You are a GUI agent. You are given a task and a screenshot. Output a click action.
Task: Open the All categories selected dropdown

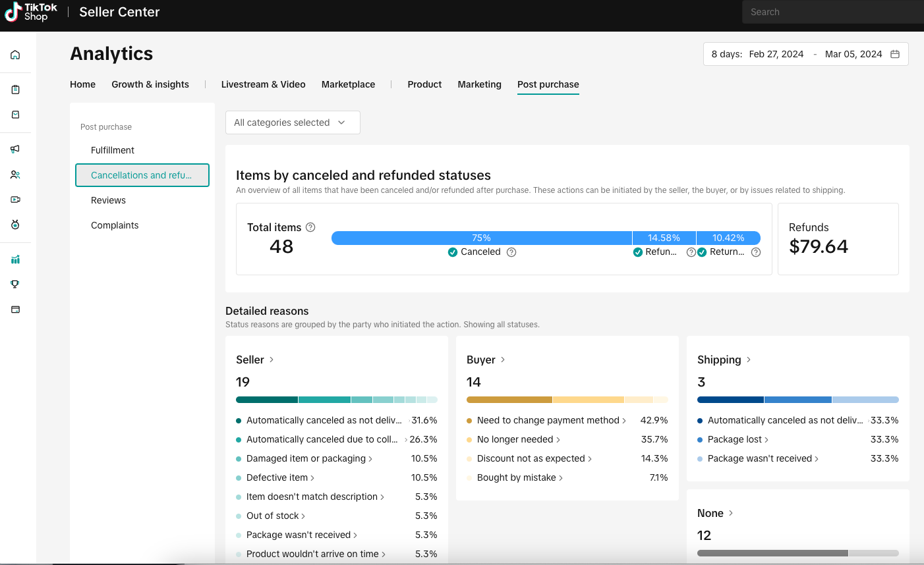293,122
